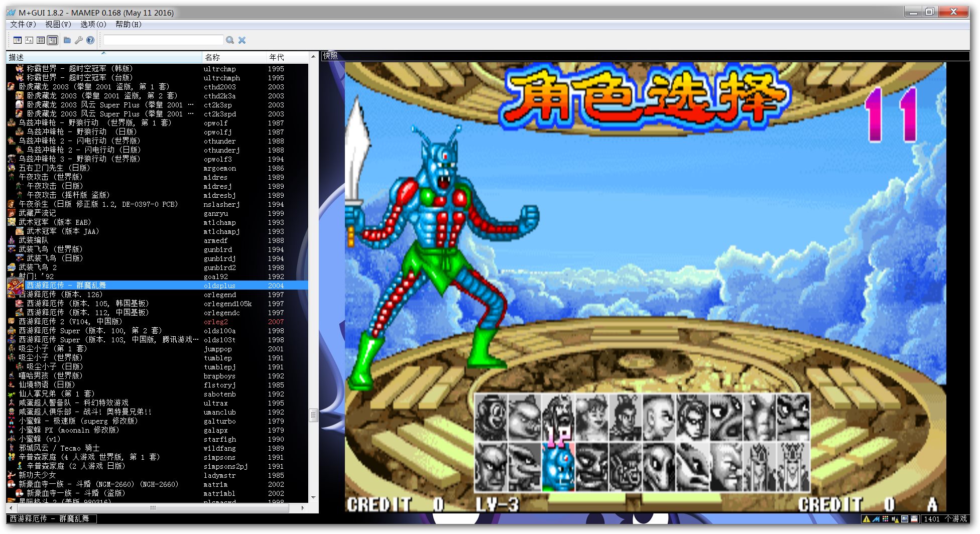Open the 视图(V) menu
980x534 pixels.
click(58, 24)
